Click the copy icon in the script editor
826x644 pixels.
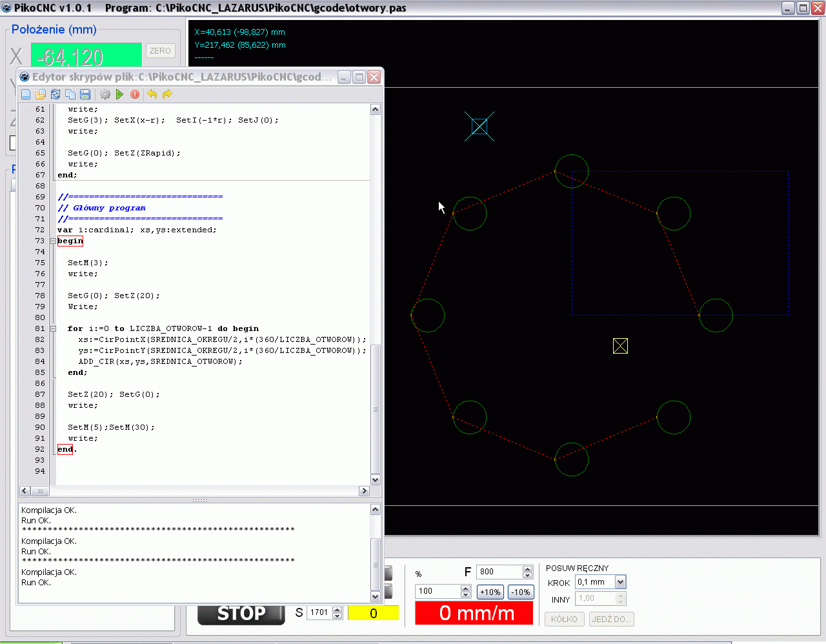(70, 94)
